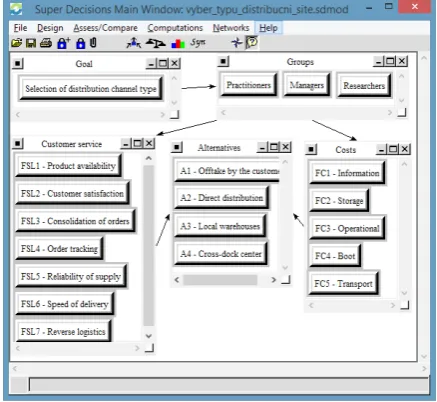The image size is (437, 402).
Task: Select the FC3 - Operational node
Action: pyautogui.click(x=347, y=229)
